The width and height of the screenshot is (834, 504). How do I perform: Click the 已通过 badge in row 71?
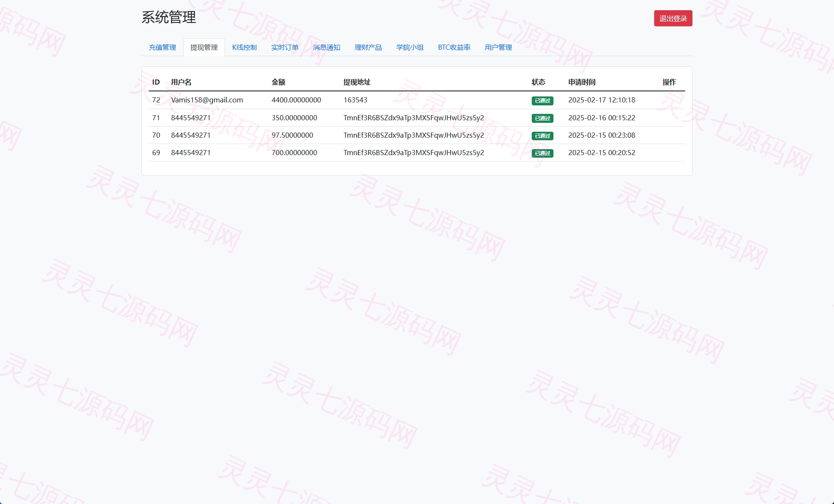[542, 118]
